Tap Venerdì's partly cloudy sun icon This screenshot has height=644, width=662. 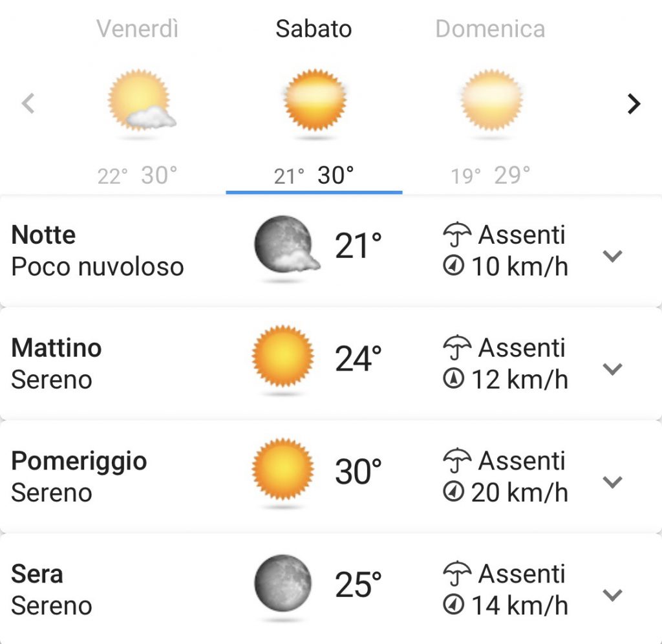(142, 101)
